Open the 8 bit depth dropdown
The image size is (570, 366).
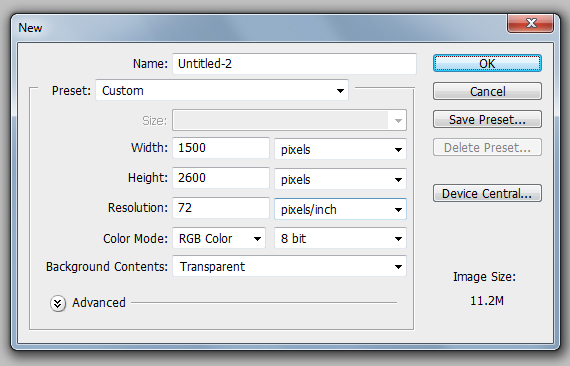click(x=340, y=238)
